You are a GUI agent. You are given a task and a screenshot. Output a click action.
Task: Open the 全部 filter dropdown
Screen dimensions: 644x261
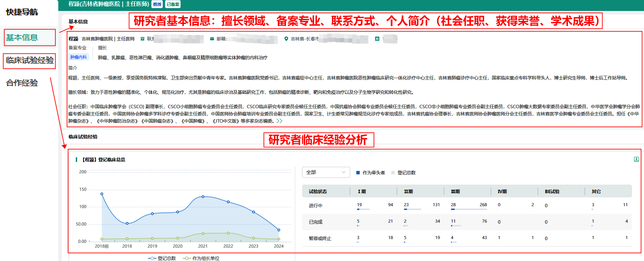tap(326, 172)
